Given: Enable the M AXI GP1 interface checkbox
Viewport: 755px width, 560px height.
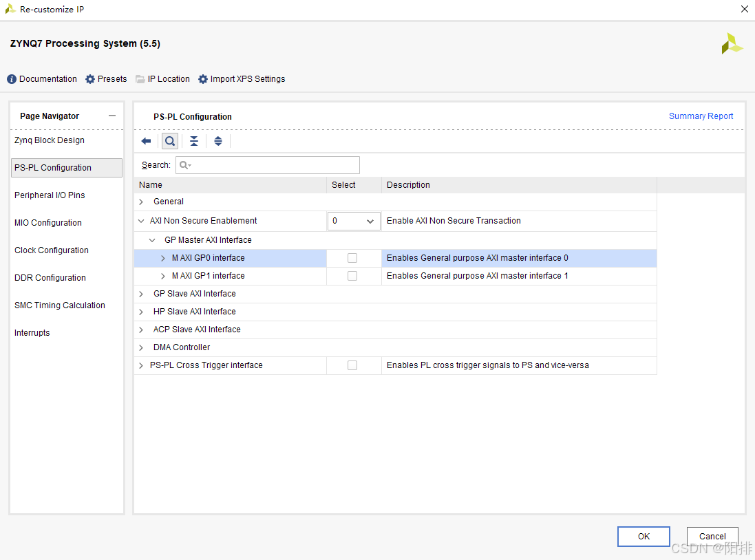Looking at the screenshot, I should [x=352, y=276].
